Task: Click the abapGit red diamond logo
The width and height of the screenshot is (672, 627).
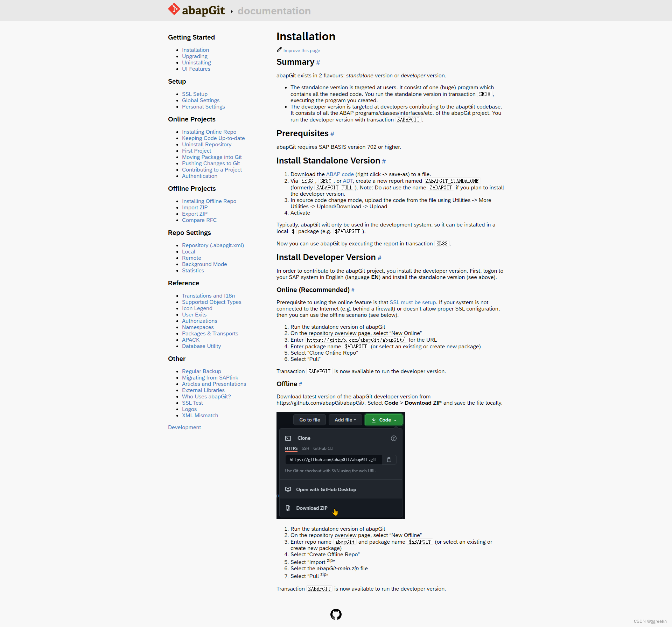Action: point(174,9)
